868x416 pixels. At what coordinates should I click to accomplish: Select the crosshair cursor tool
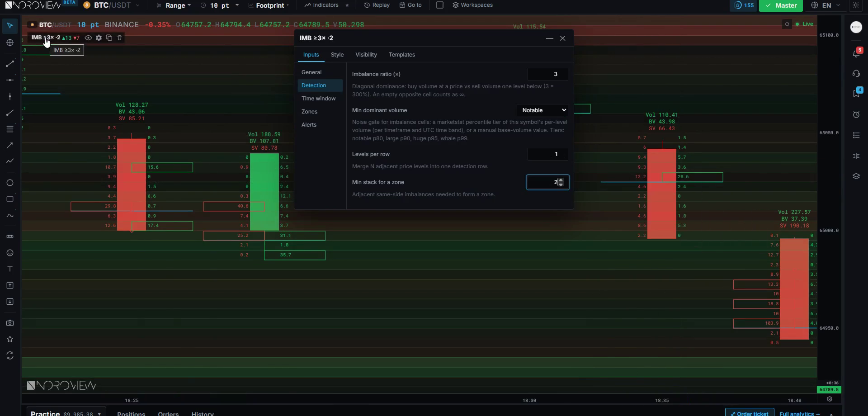10,43
